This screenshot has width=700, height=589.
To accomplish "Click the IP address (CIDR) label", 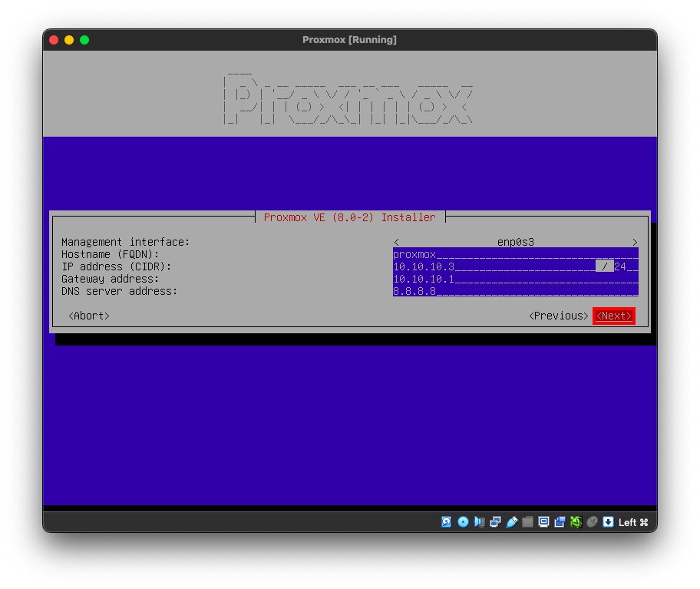I will (116, 266).
